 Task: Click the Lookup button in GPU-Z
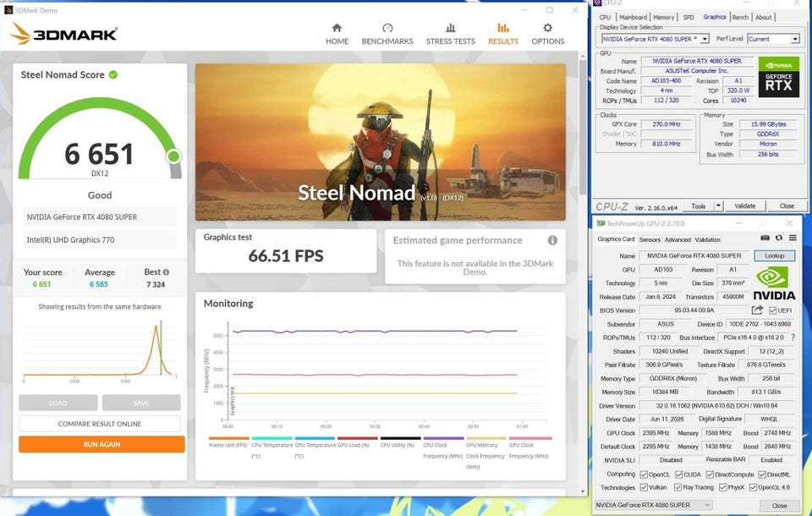pyautogui.click(x=774, y=255)
